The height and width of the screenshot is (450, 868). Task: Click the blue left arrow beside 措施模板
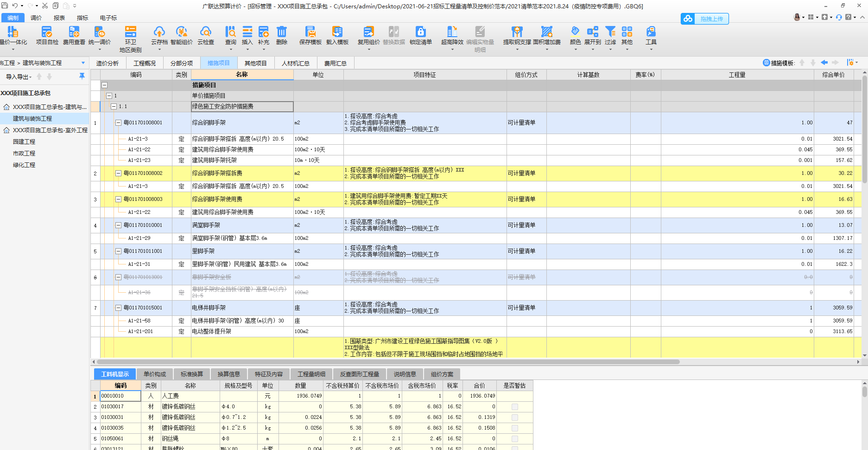point(824,63)
